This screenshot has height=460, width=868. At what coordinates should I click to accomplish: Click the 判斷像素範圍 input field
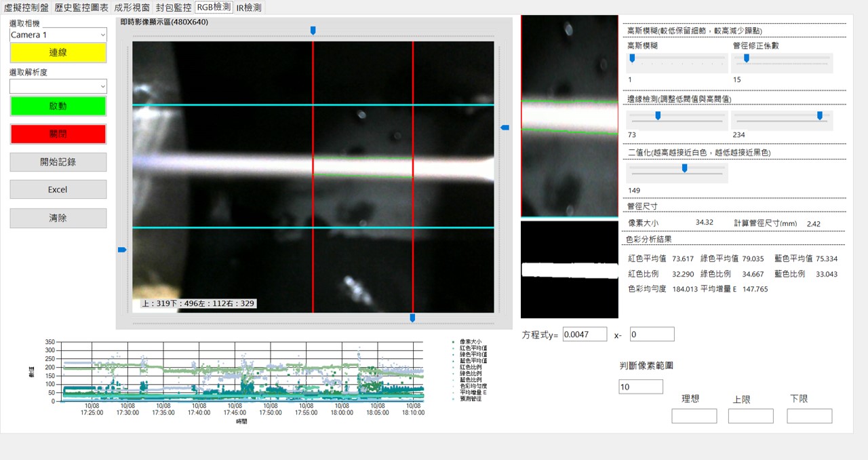[640, 387]
